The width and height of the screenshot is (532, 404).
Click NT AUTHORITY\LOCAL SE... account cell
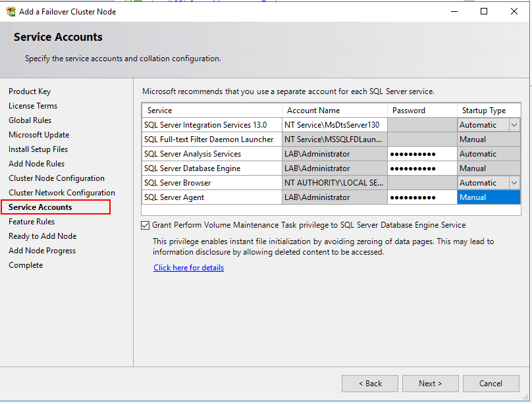(334, 183)
